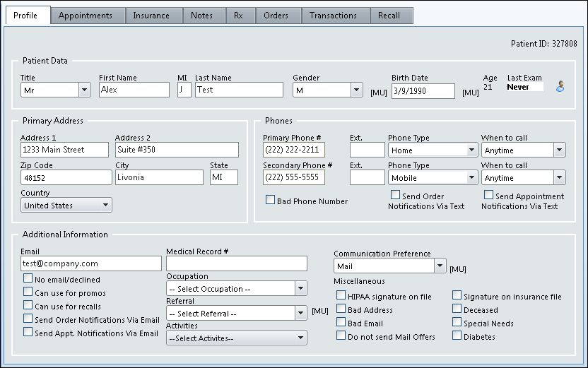Check Send Appointment Notifications Via Text
The image size is (588, 368).
point(488,196)
